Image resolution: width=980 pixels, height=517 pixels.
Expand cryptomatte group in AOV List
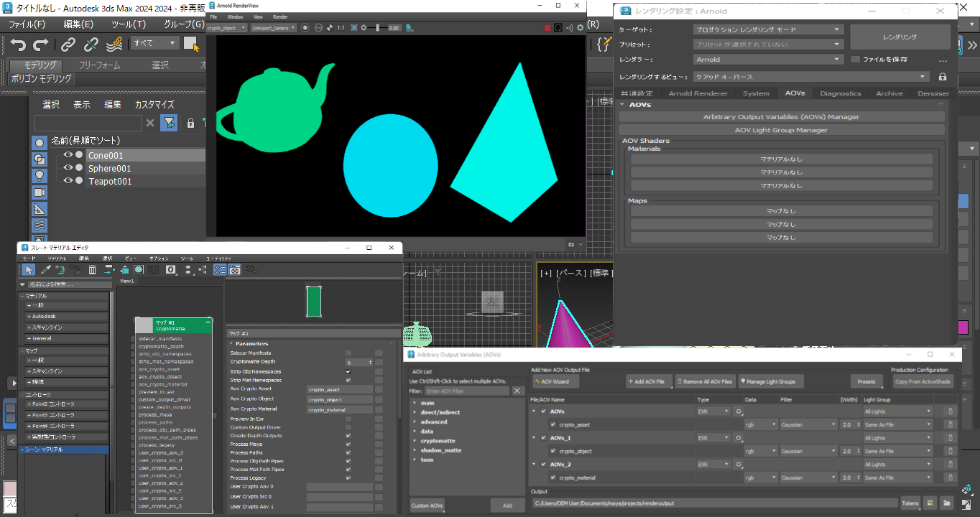coord(415,441)
